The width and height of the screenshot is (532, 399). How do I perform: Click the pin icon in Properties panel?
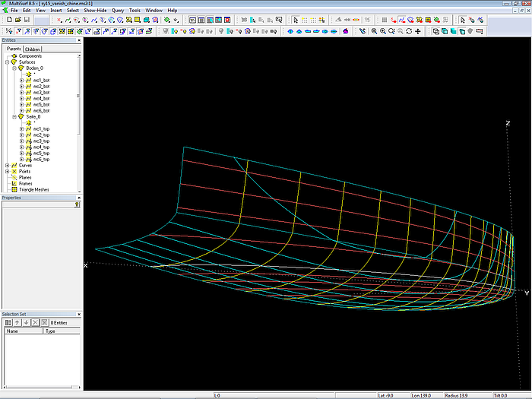78,204
